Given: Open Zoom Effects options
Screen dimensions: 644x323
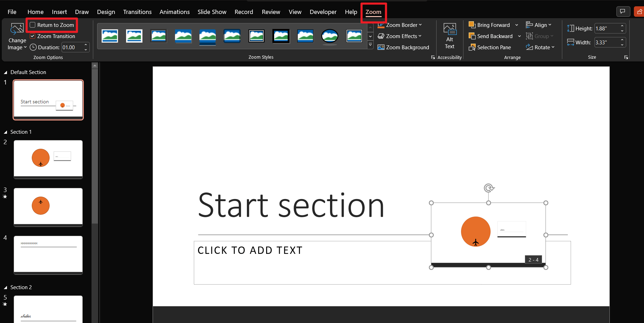Looking at the screenshot, I should 400,36.
